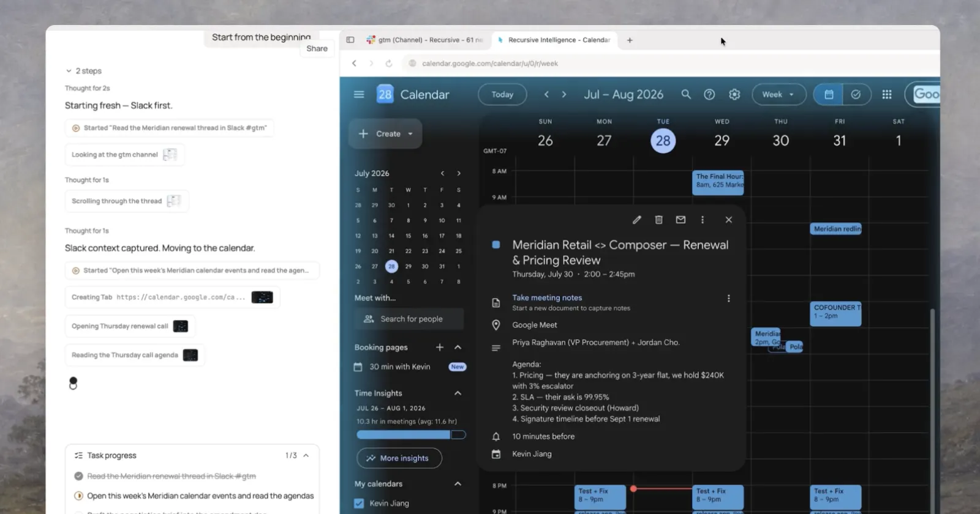This screenshot has width=980, height=514.
Task: Click the browser address bar URL
Action: (x=489, y=63)
